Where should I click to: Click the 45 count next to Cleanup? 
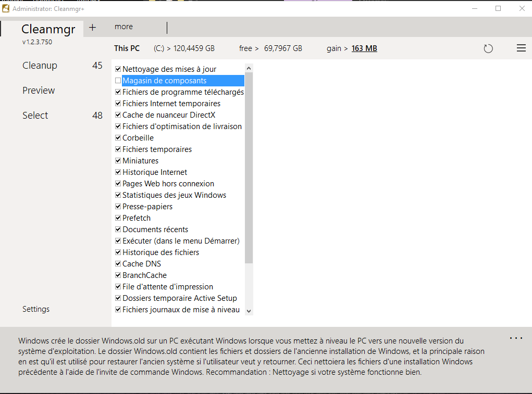[97, 66]
